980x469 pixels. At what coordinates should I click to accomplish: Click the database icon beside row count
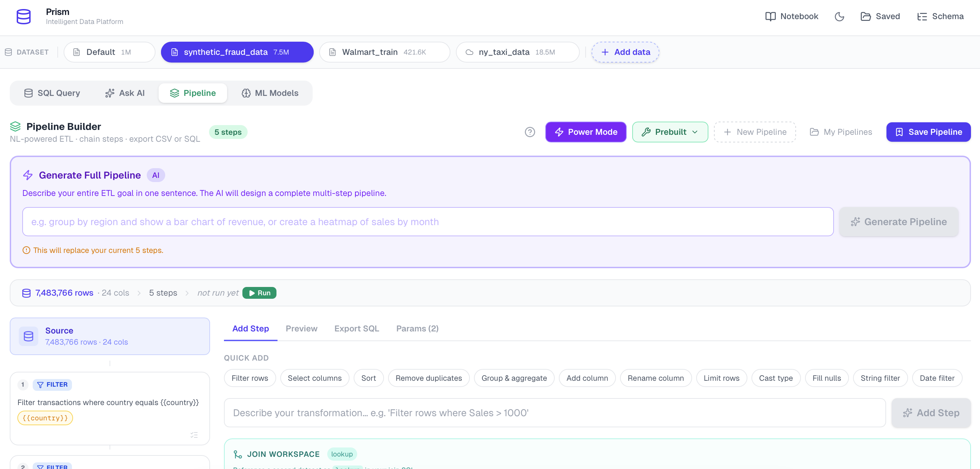pyautogui.click(x=26, y=293)
